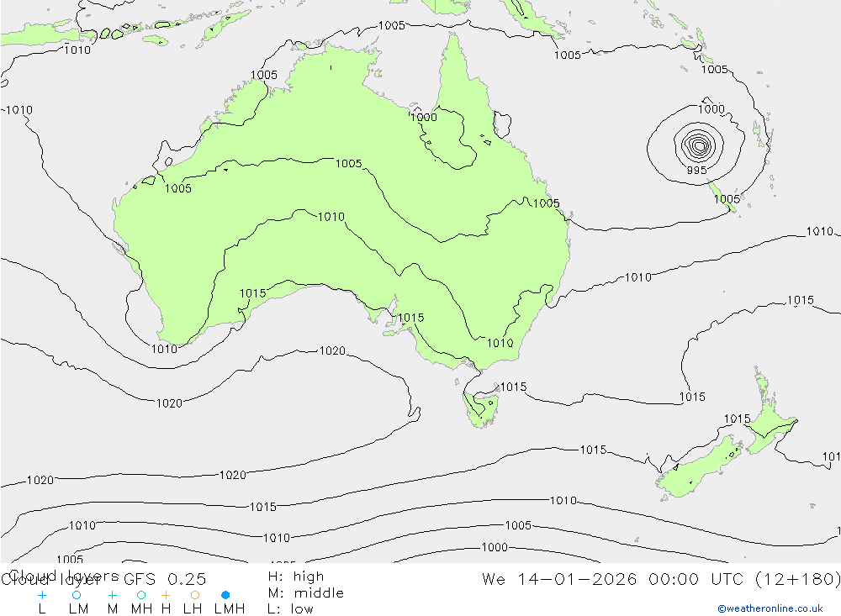Click the blue plus symbol for L clouds
The height and width of the screenshot is (616, 841).
tap(42, 595)
